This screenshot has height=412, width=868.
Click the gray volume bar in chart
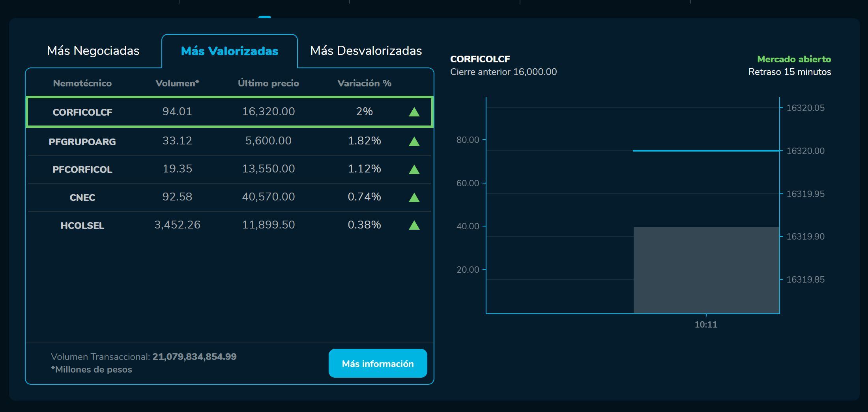(706, 270)
